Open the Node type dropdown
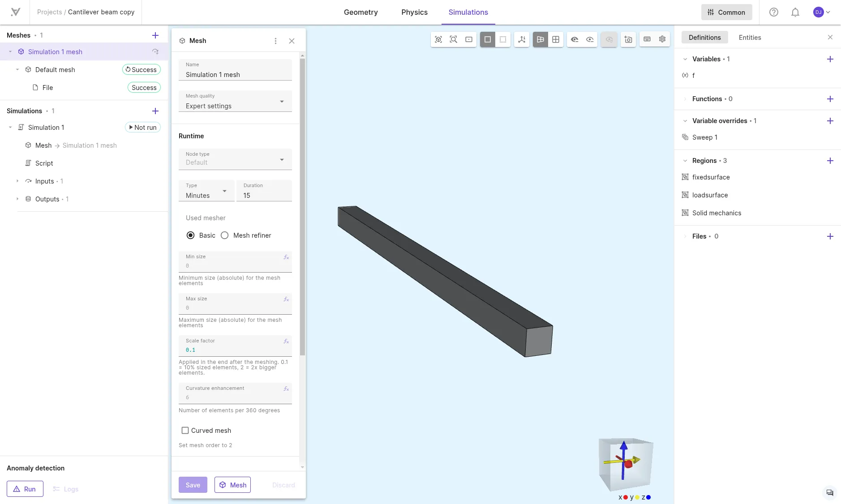Image resolution: width=841 pixels, height=504 pixels. [x=235, y=159]
